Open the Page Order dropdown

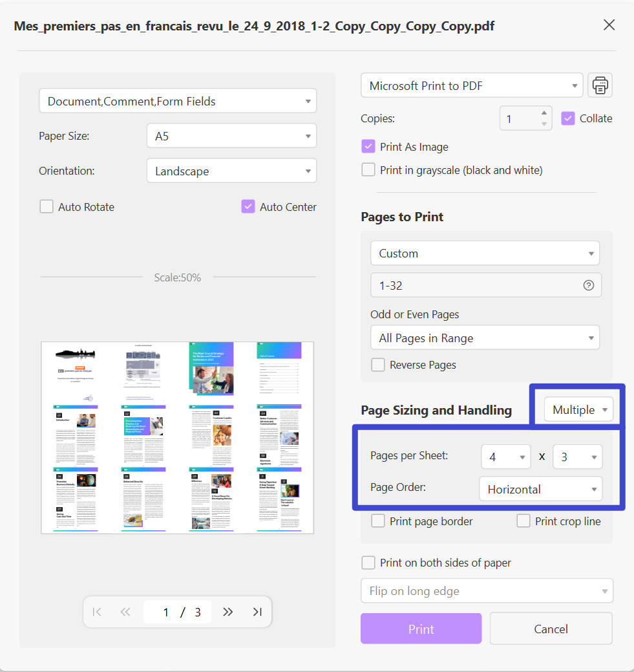tap(540, 489)
